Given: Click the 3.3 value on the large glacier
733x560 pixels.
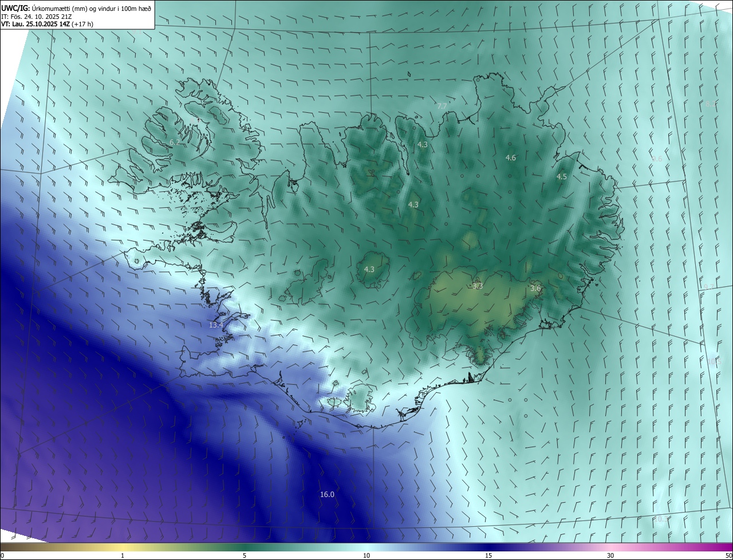Looking at the screenshot, I should [478, 286].
